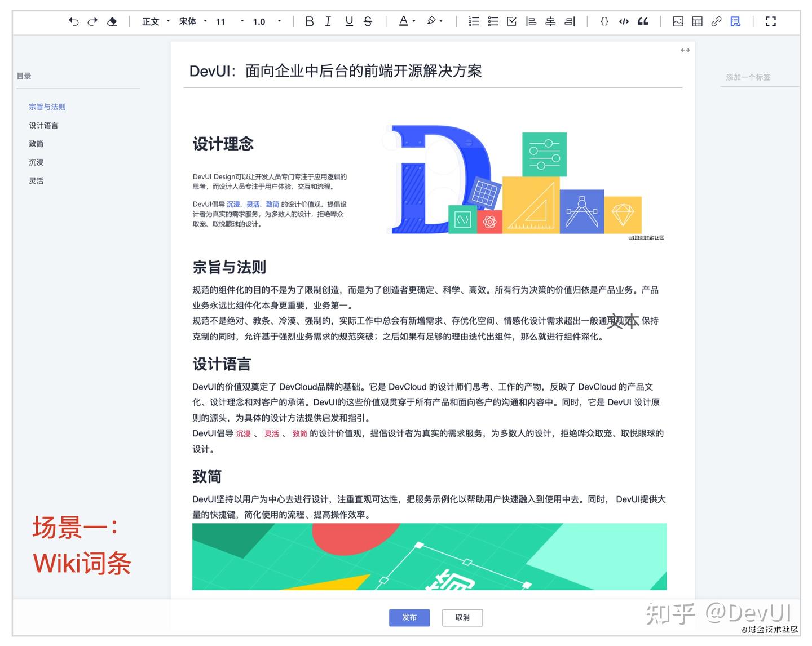Insert an image from the toolbar

coord(678,21)
